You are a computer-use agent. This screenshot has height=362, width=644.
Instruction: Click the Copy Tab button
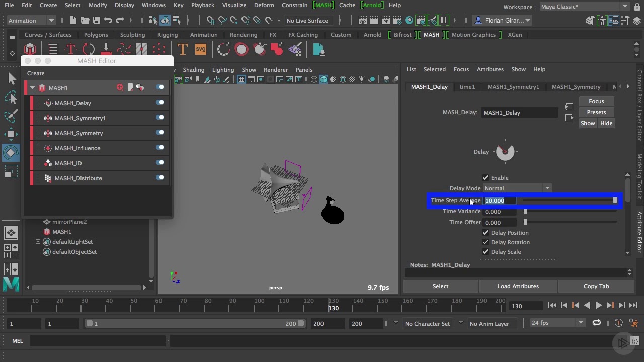(x=596, y=286)
